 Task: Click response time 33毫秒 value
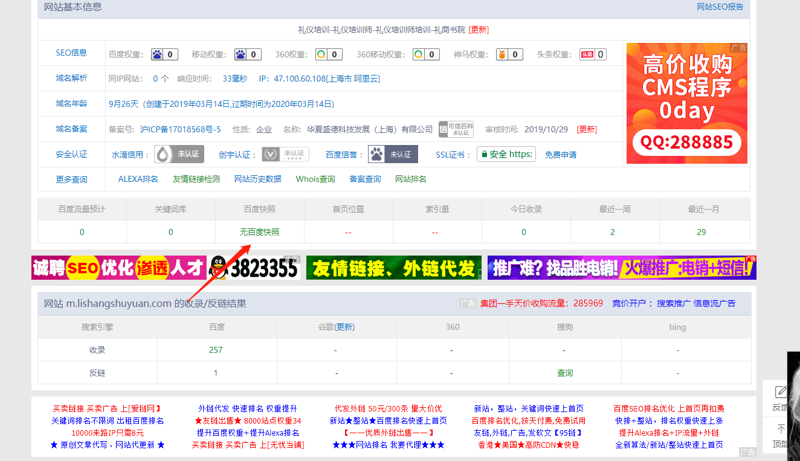tap(235, 79)
